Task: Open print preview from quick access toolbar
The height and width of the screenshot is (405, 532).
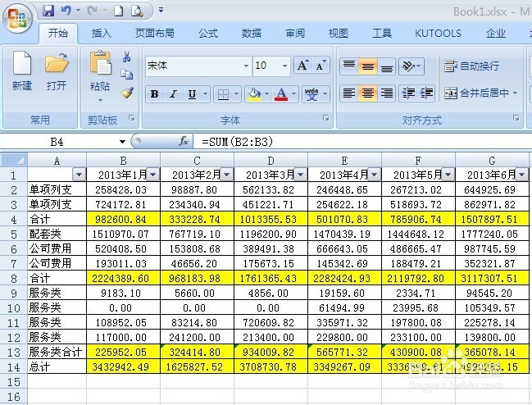Action: 137,11
